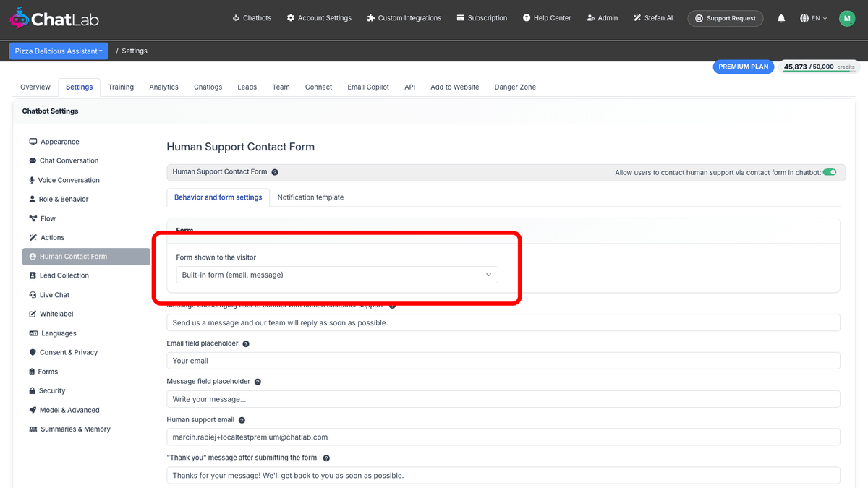Switch to the Team tab
The height and width of the screenshot is (488, 868).
(281, 87)
